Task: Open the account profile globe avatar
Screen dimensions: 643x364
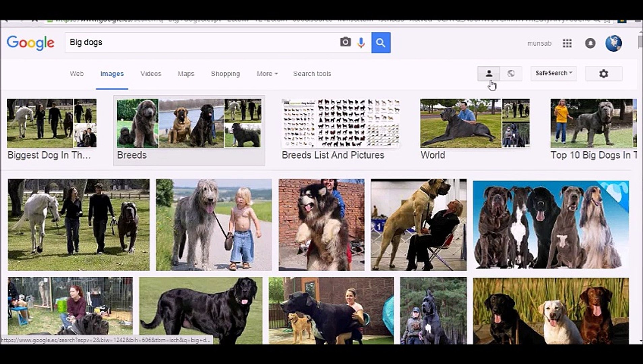Action: pyautogui.click(x=613, y=43)
